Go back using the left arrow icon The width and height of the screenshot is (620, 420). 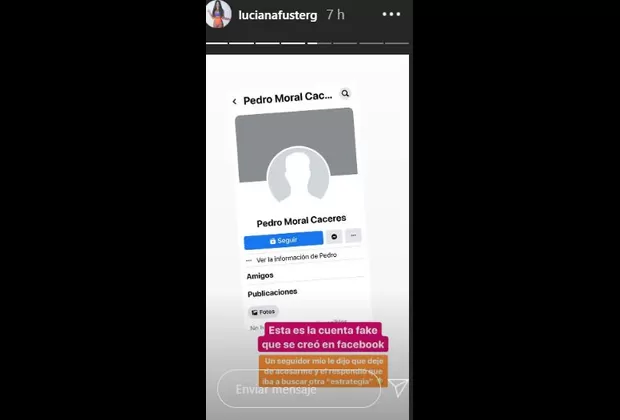[234, 102]
